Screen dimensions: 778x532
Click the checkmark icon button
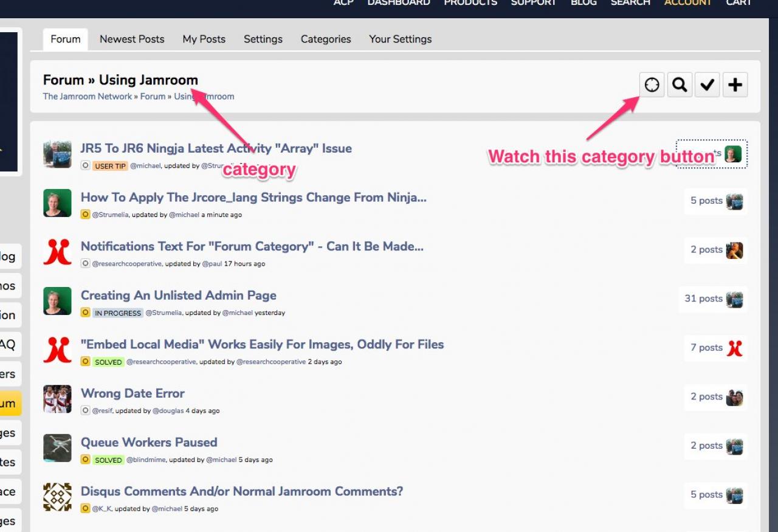coord(707,85)
